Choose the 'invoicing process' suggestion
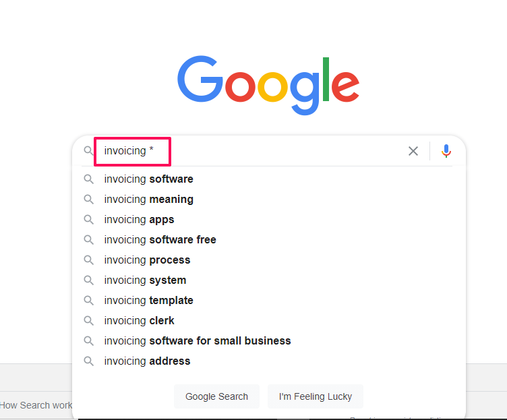This screenshot has height=420, width=507. pyautogui.click(x=147, y=260)
